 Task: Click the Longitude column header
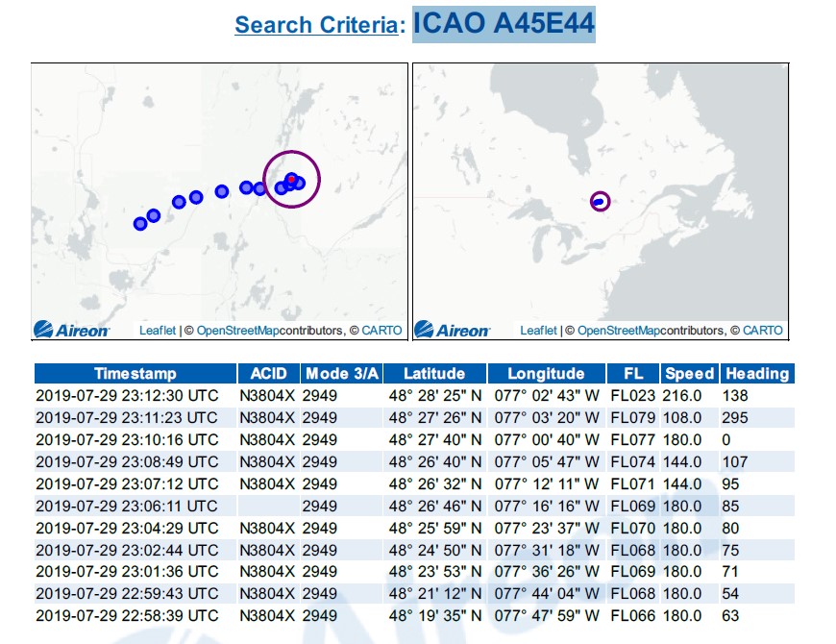pos(546,374)
